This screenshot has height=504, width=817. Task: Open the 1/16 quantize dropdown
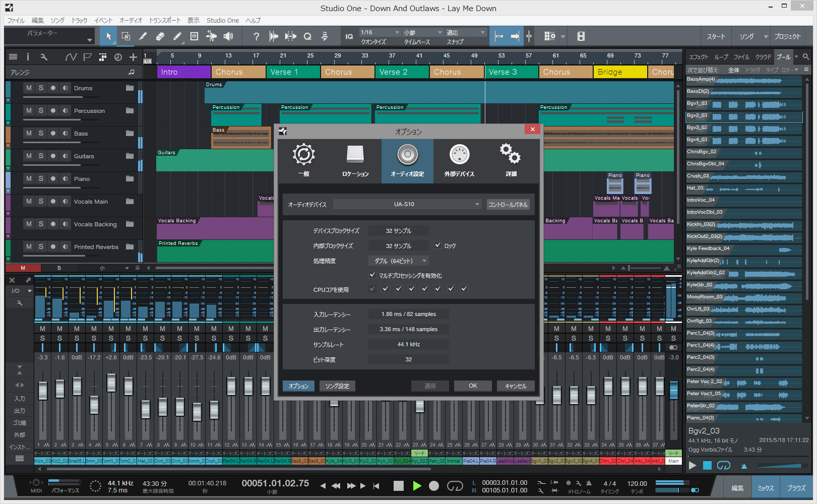click(x=380, y=32)
